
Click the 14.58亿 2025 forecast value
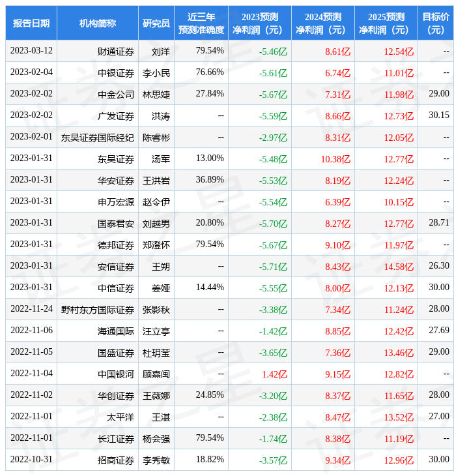[x=399, y=266]
